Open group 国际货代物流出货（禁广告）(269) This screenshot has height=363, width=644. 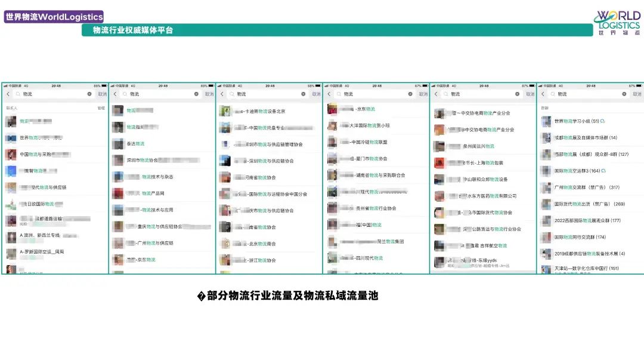[590, 204]
